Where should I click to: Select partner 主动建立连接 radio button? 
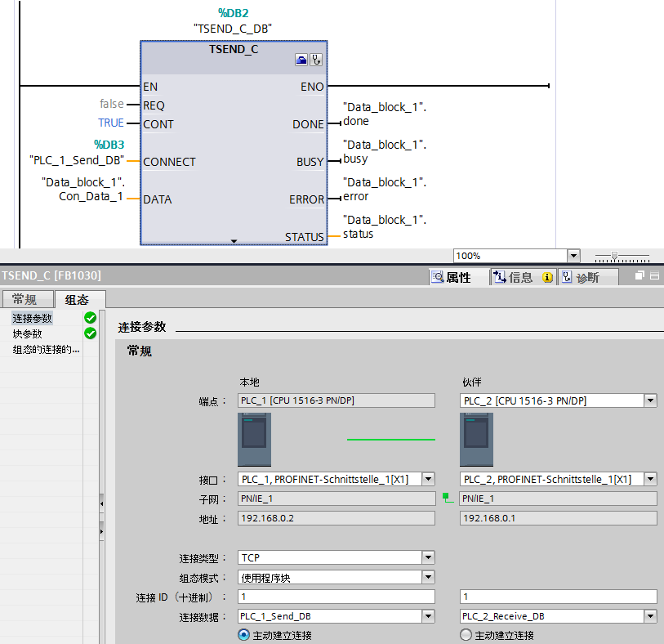click(466, 635)
